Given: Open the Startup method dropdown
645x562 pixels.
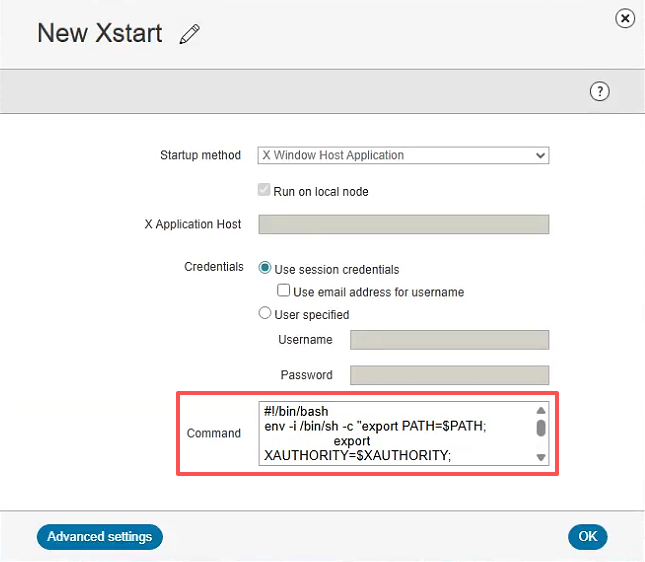Looking at the screenshot, I should pyautogui.click(x=403, y=155).
